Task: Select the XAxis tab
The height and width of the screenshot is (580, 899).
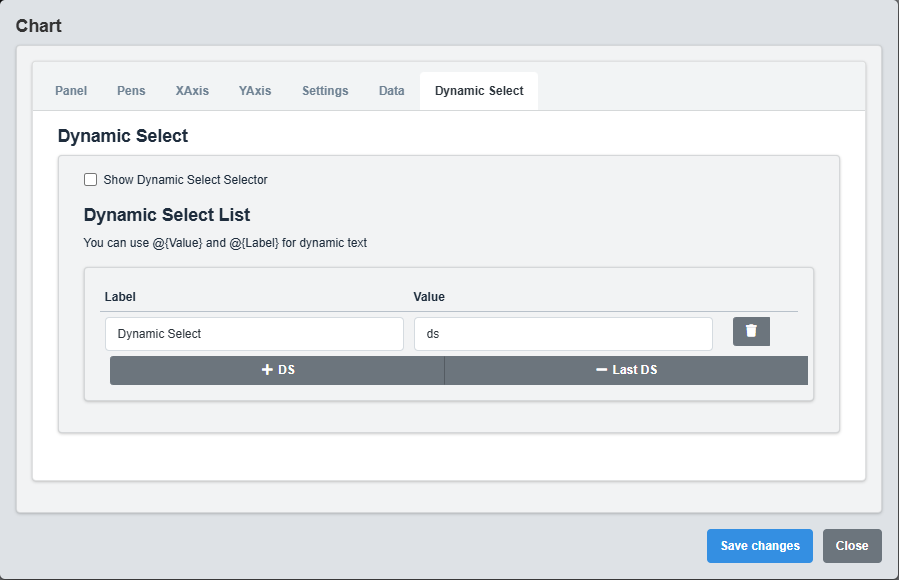Action: pos(191,90)
